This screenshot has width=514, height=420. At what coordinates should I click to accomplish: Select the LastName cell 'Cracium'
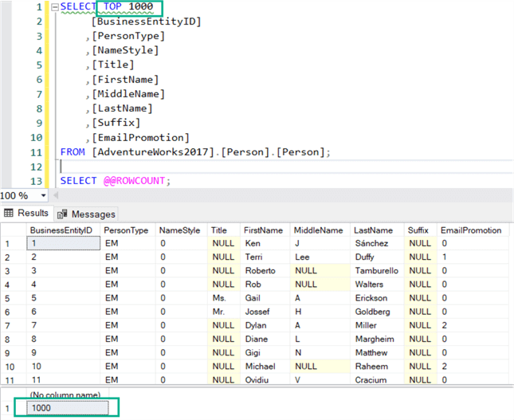click(377, 379)
